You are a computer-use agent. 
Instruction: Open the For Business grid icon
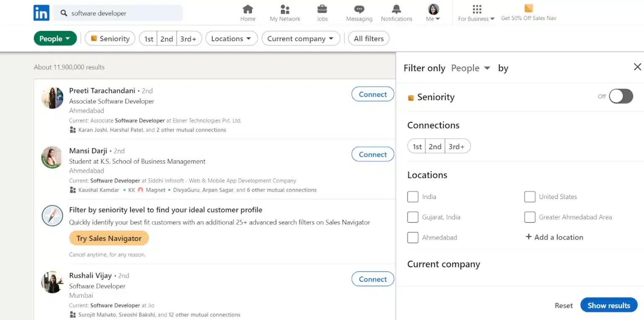tap(477, 9)
